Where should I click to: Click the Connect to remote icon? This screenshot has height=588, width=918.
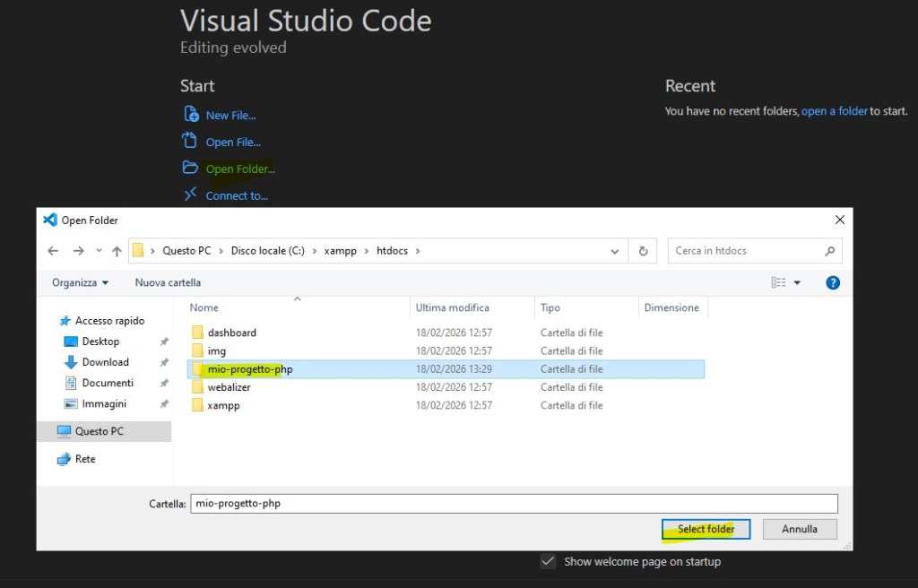click(x=189, y=195)
